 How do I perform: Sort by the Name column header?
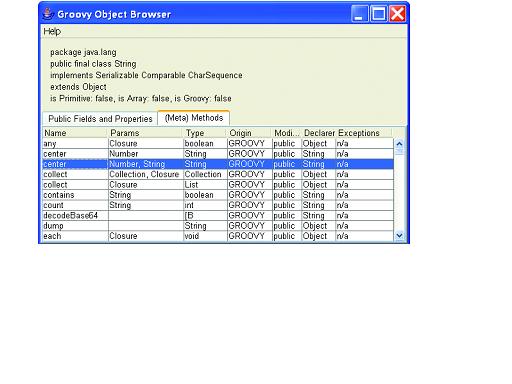[x=75, y=133]
